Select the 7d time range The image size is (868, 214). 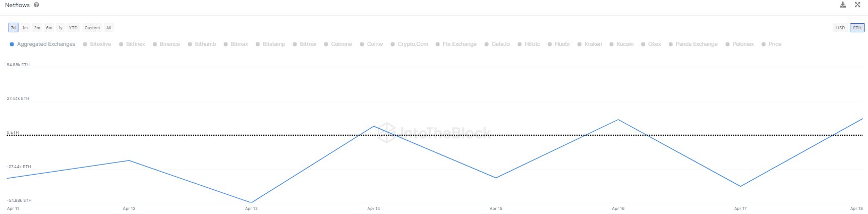coord(14,28)
